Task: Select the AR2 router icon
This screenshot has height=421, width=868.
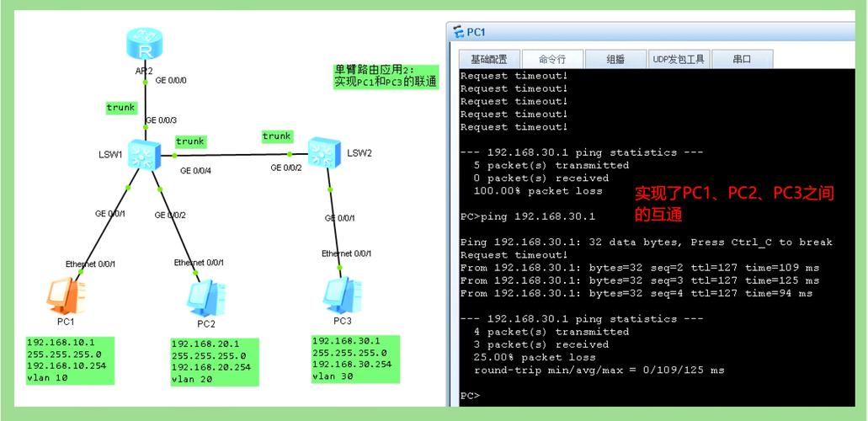Action: 145,45
